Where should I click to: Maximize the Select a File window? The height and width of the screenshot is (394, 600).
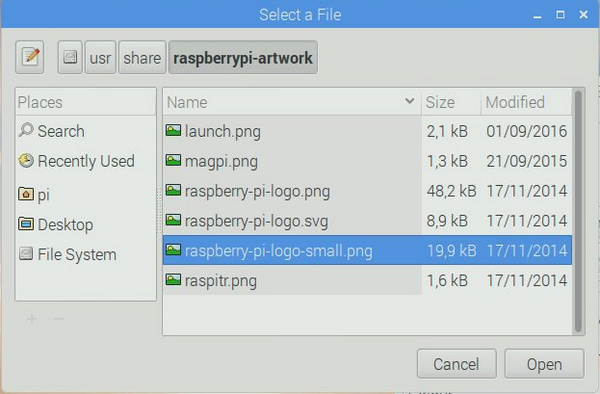(x=560, y=15)
